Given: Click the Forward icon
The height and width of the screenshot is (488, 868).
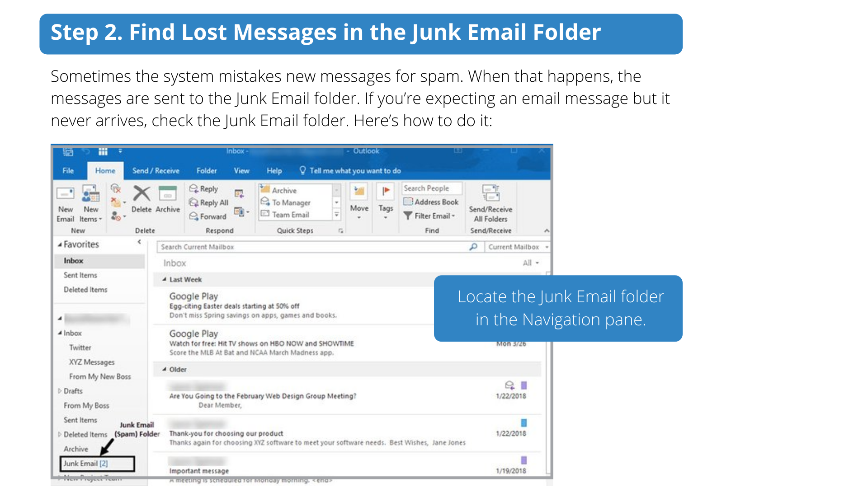Looking at the screenshot, I should 194,216.
